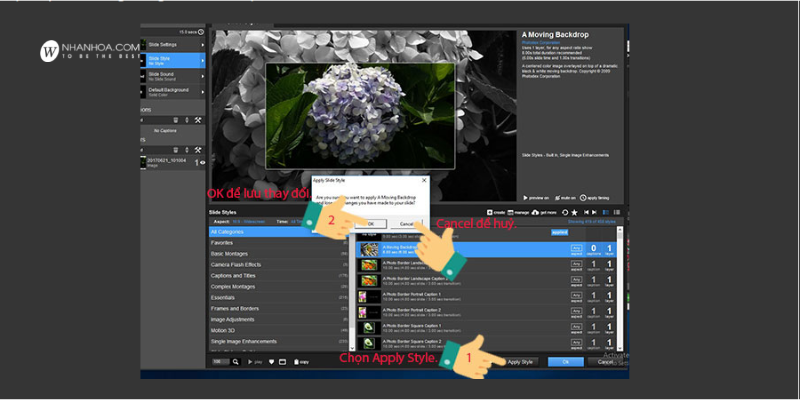Viewport: 800px width, 400px height.
Task: Click the copy clipboard icon
Action: pyautogui.click(x=302, y=362)
